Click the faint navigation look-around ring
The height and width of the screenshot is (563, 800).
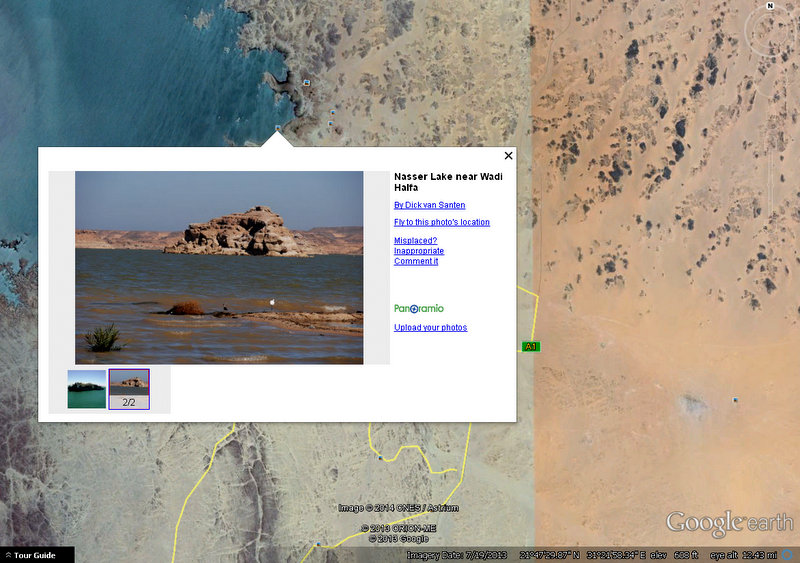pyautogui.click(x=771, y=32)
